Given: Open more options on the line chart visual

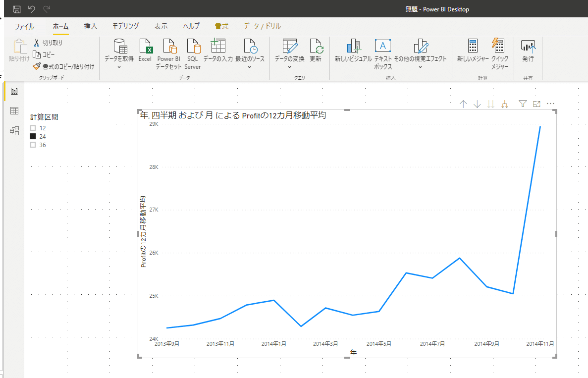Looking at the screenshot, I should pyautogui.click(x=550, y=104).
